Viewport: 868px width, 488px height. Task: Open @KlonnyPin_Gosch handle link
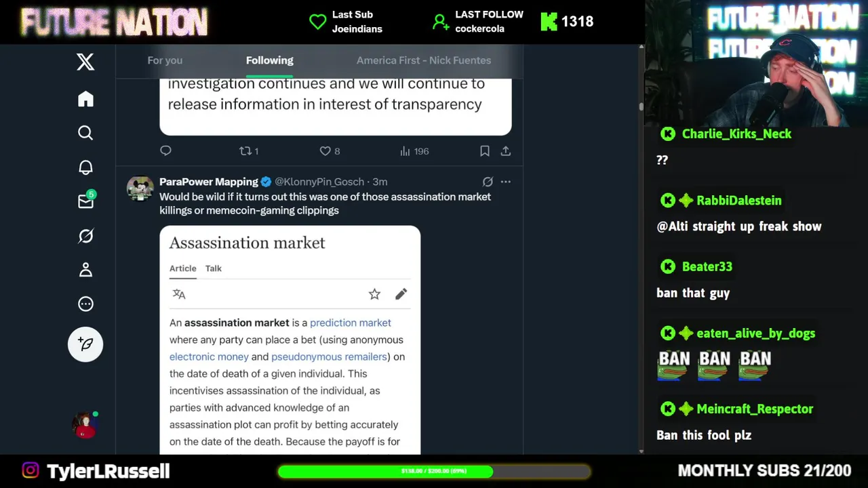[319, 182]
